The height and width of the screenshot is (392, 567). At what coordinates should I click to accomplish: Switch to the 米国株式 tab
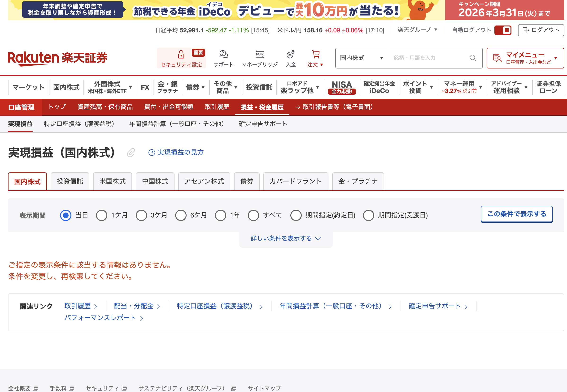click(x=112, y=182)
